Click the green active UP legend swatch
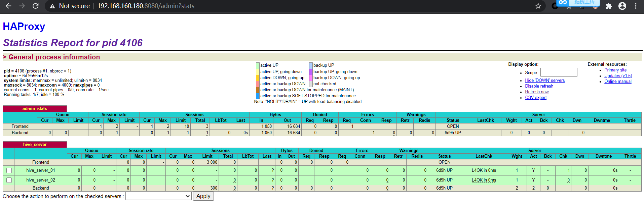 click(x=258, y=65)
